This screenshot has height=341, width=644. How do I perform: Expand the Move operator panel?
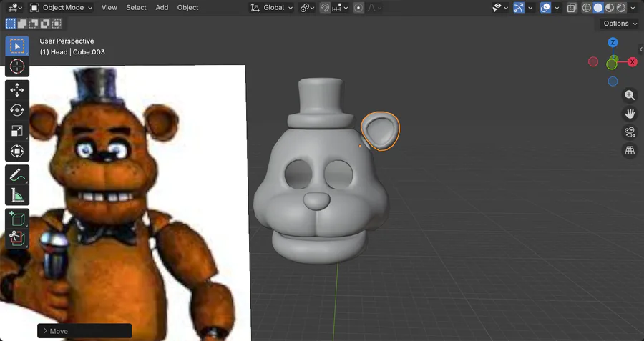coord(84,331)
